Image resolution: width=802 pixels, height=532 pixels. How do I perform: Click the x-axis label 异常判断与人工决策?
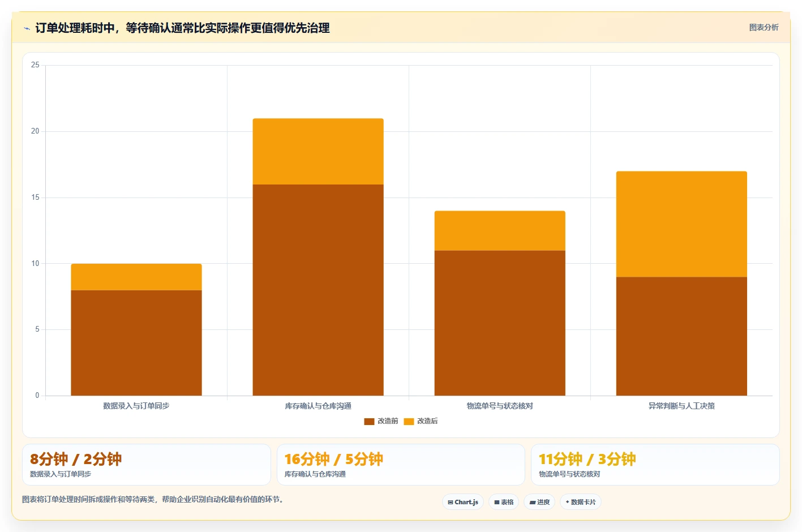(681, 406)
